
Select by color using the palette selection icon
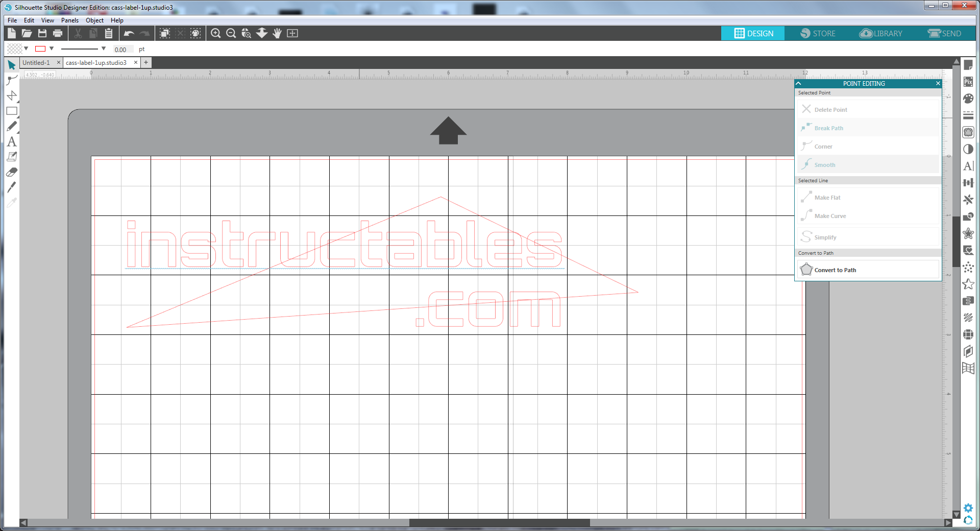(x=195, y=33)
